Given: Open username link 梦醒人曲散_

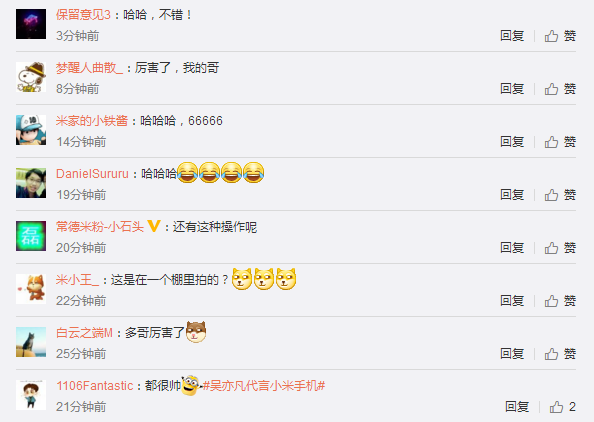Looking at the screenshot, I should (x=89, y=68).
